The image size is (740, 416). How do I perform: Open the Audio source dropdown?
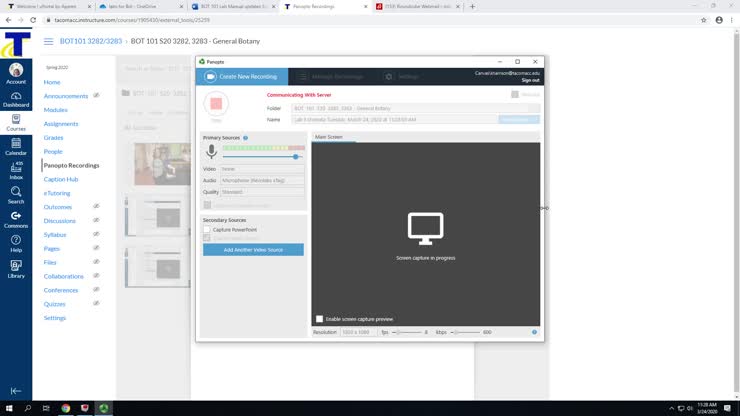(x=262, y=180)
